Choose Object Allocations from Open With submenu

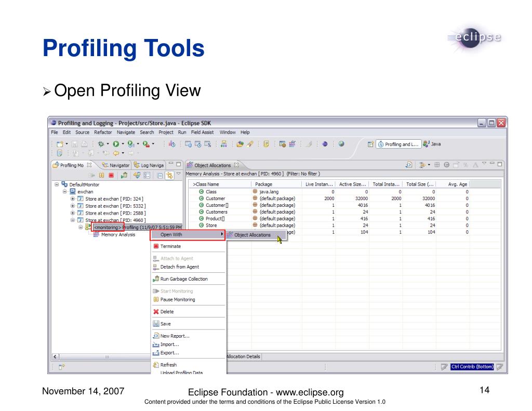tap(257, 235)
